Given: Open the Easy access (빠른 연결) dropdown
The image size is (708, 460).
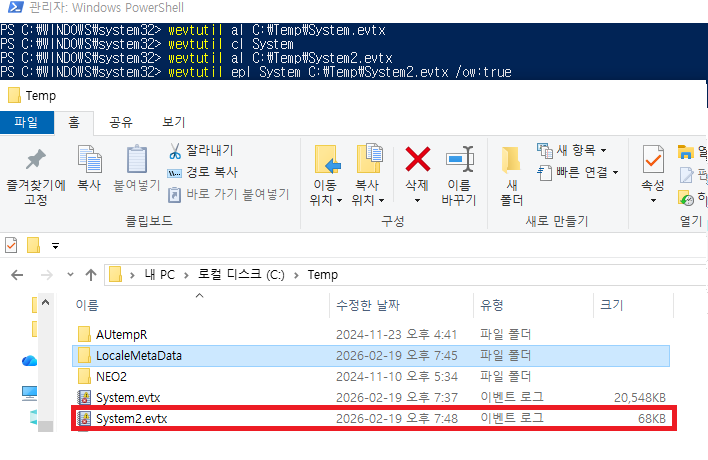Looking at the screenshot, I should tap(578, 172).
